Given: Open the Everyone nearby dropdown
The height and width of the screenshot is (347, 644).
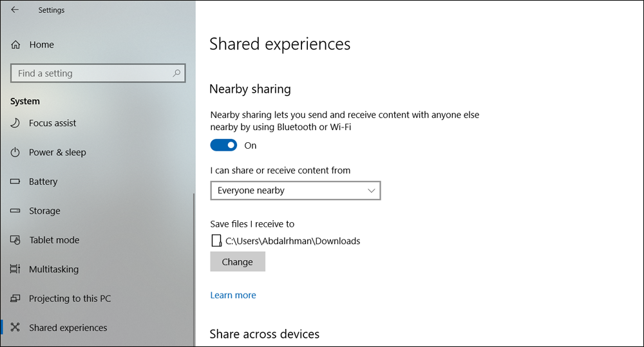Looking at the screenshot, I should coord(295,191).
